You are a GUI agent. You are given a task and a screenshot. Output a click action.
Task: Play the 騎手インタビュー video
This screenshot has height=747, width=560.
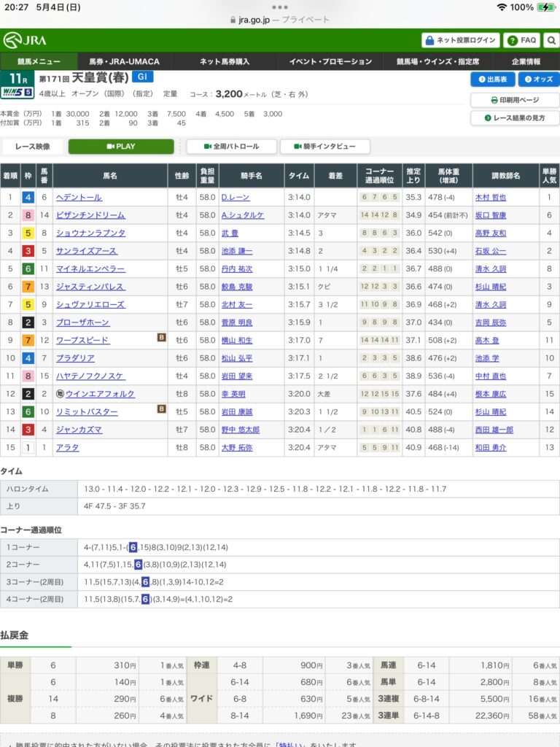point(324,146)
